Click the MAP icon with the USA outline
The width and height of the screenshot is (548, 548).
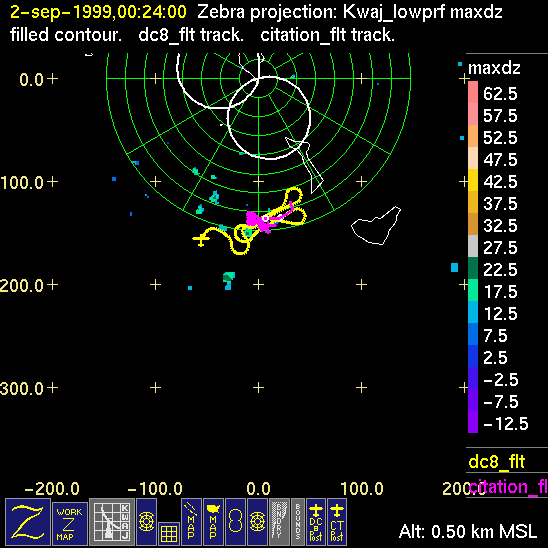coord(213,522)
